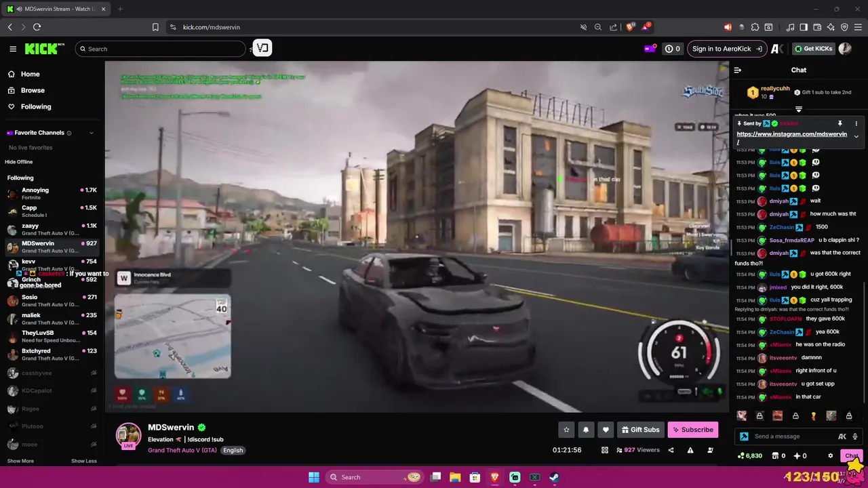This screenshot has width=868, height=488.
Task: Favorite the channel with the star button
Action: click(x=566, y=430)
